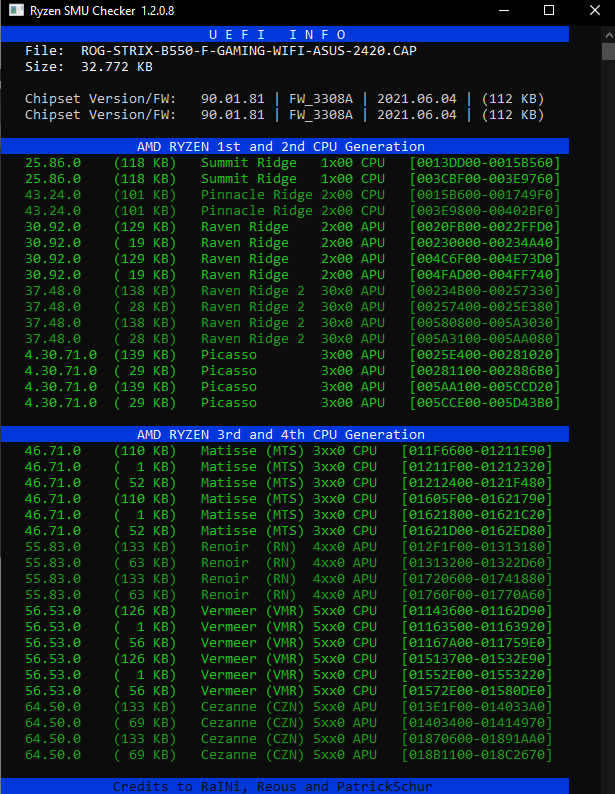Pick address '[01621D00-0162ED80]'
Viewport: 615px width, 794px height.
point(477,531)
